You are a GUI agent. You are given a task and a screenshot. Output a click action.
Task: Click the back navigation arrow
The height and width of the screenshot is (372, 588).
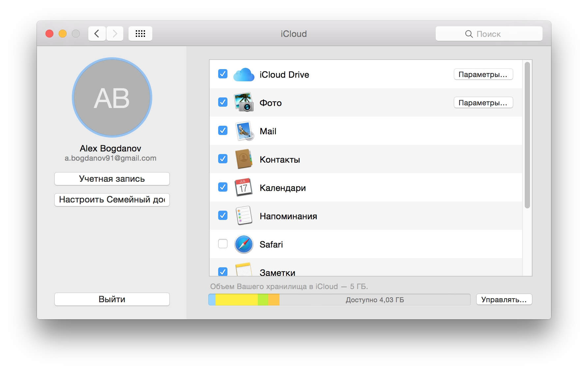click(x=97, y=33)
